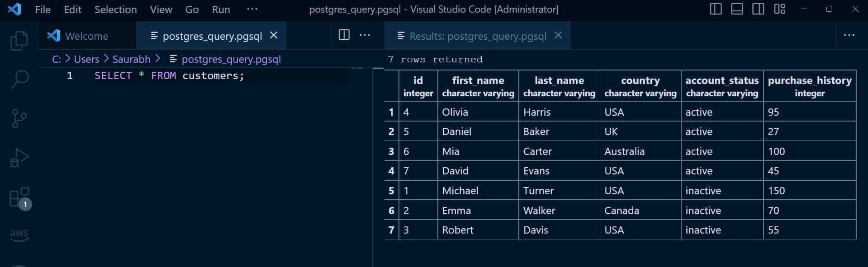Open the editor more actions menu

tap(365, 35)
